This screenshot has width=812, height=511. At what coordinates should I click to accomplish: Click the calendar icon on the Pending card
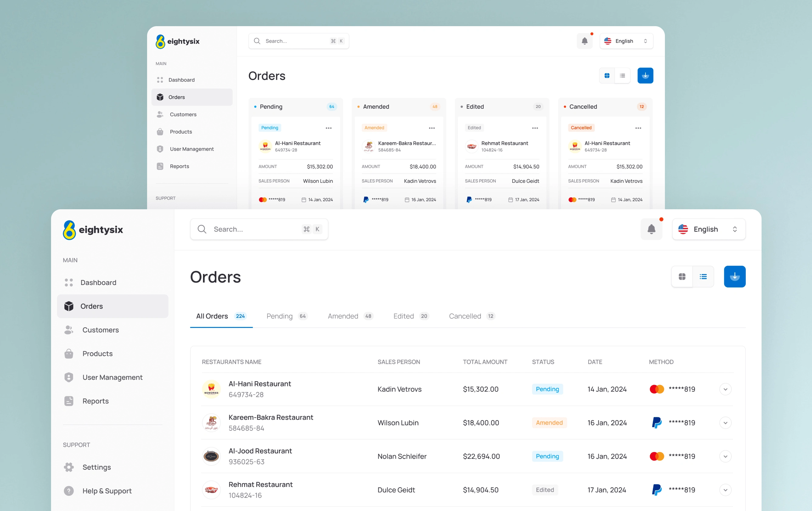pyautogui.click(x=304, y=200)
